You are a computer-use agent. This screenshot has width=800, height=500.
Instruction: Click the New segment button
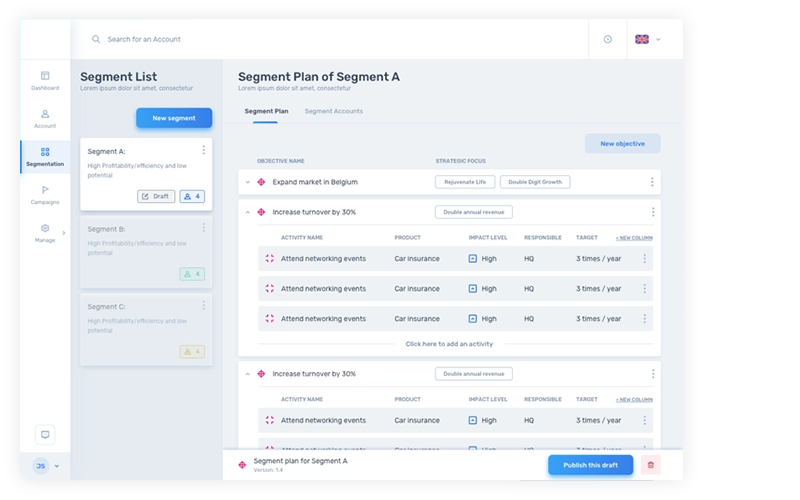[174, 118]
